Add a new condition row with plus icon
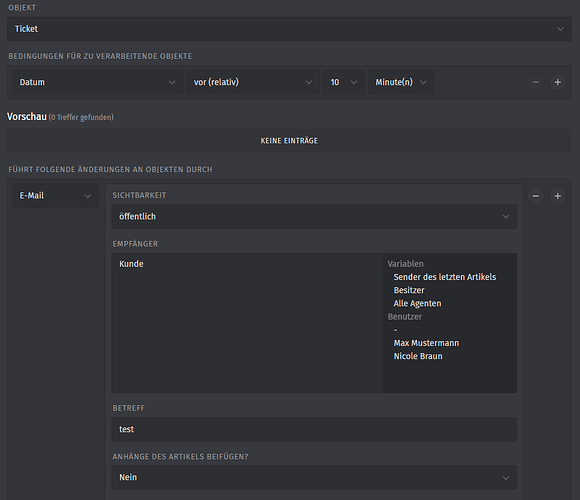Screen dimensions: 580x500 point(557,82)
